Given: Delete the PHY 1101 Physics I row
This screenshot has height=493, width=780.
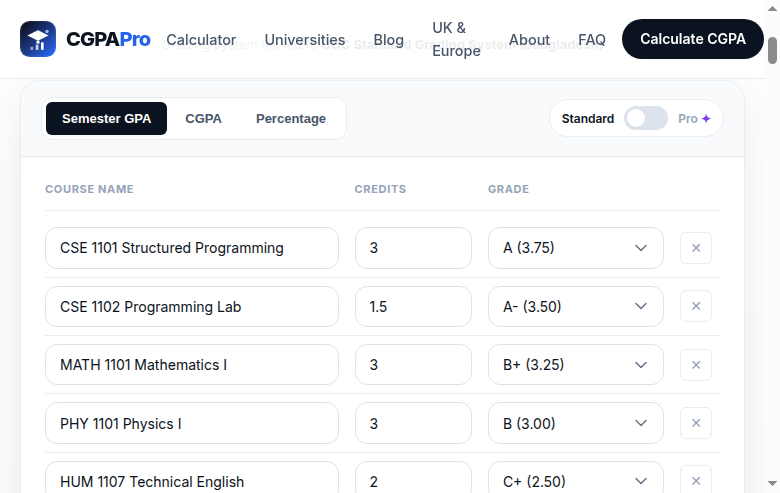Looking at the screenshot, I should (696, 423).
